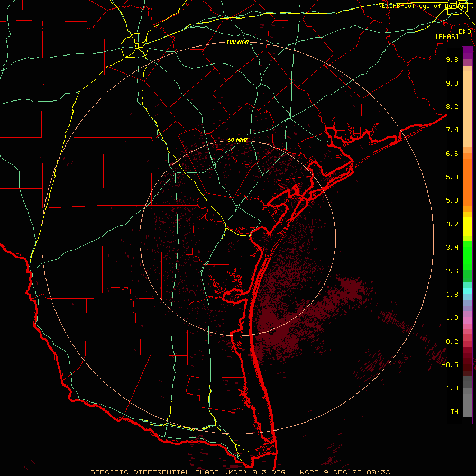476x476 pixels.
Task: Click the "9 DEC 25" date in the caption
Action: [x=342, y=472]
